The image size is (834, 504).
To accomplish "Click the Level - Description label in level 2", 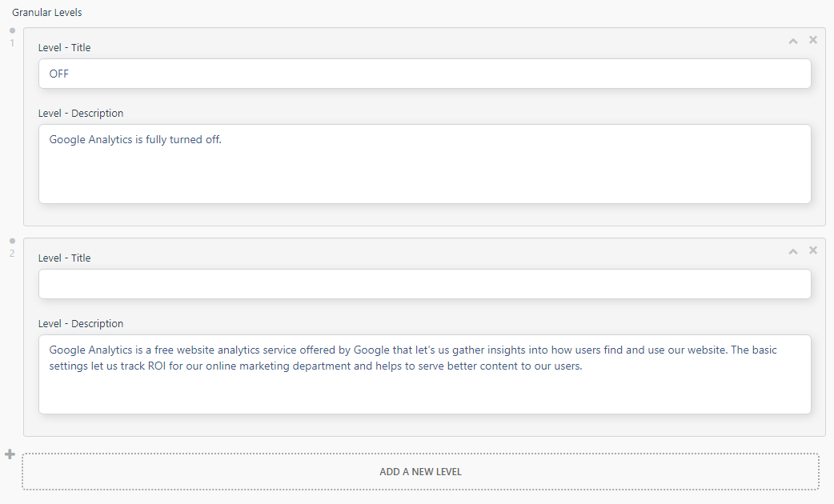I will [81, 323].
